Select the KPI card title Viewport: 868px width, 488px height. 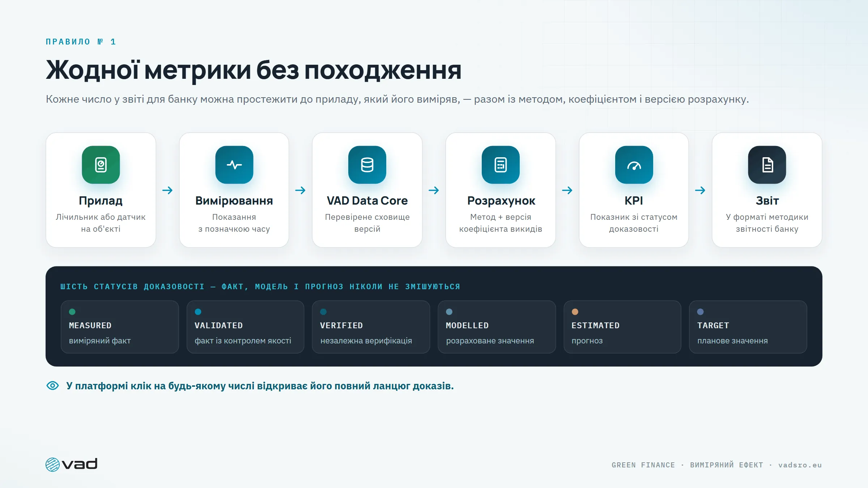634,201
